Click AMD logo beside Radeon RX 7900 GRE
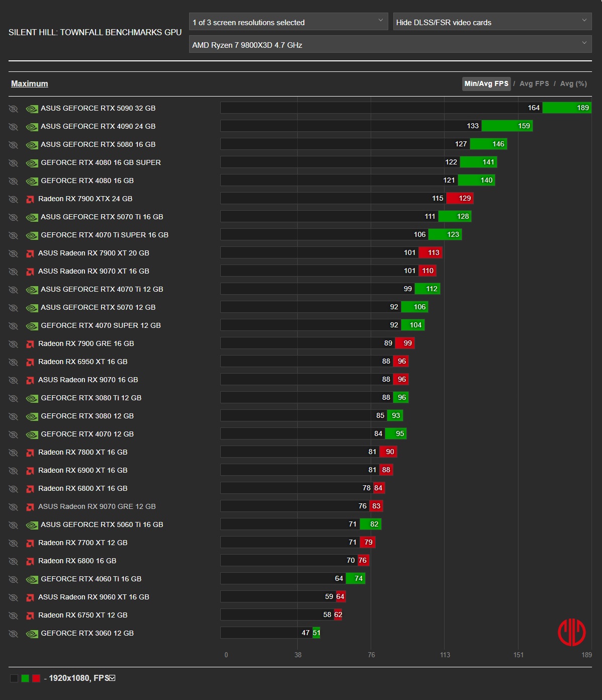 coord(30,344)
